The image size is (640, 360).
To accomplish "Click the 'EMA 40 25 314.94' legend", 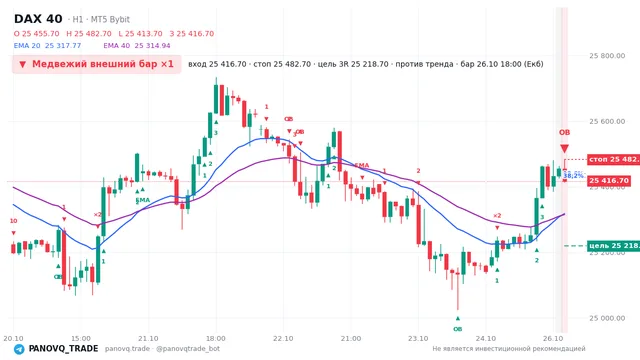I will coord(137,46).
